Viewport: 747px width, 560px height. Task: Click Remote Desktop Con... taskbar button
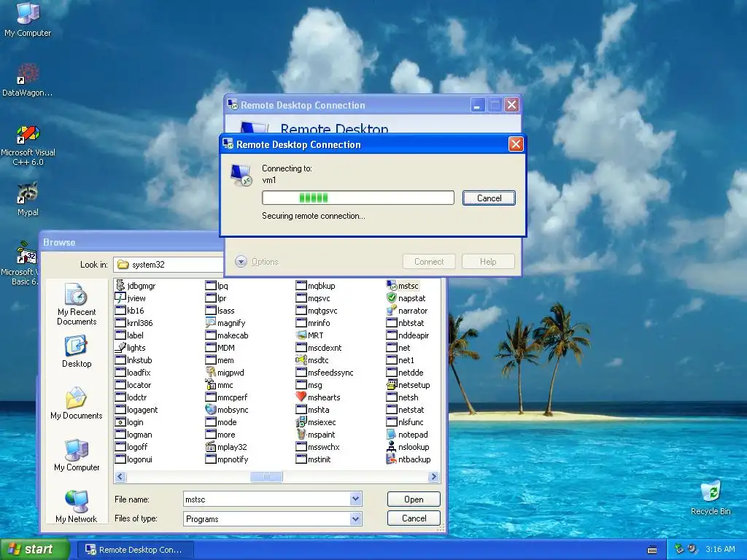pyautogui.click(x=135, y=550)
